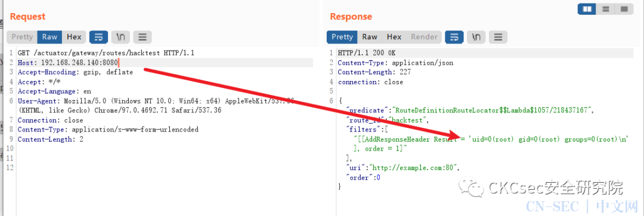Click the HTTP/1.1 200 OK status line
Image resolution: width=644 pixels, height=216 pixels.
[x=367, y=54]
